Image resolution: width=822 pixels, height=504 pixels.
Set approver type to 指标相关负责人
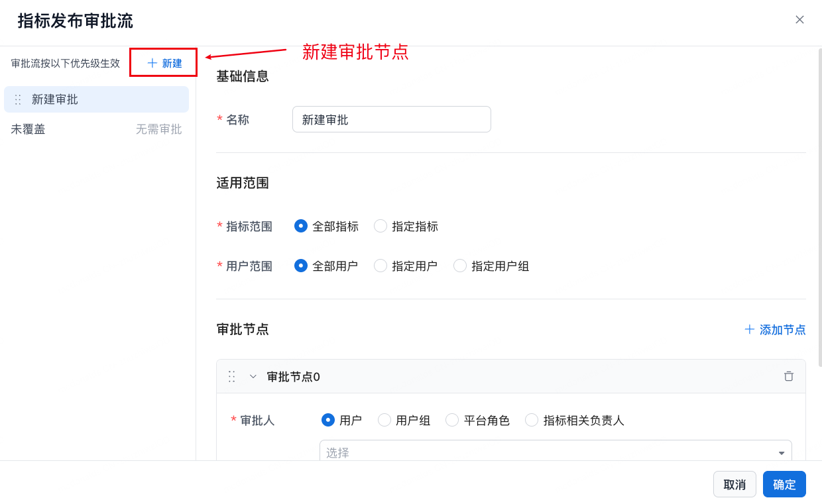coord(532,420)
